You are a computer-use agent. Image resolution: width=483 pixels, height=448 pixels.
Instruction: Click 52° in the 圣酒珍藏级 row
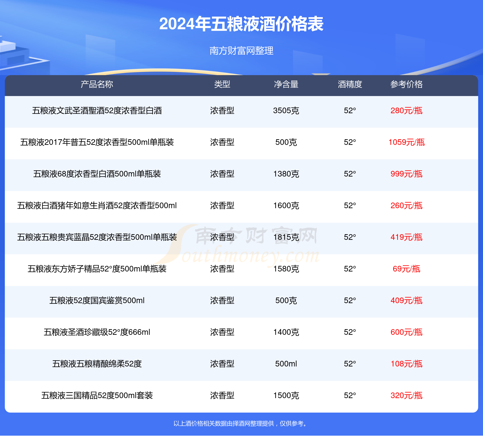[x=350, y=332]
